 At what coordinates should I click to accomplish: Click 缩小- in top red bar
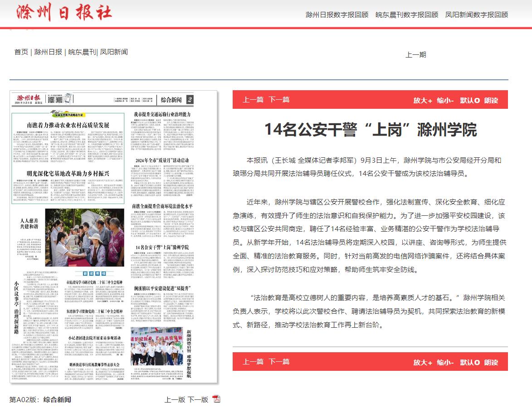[445, 100]
